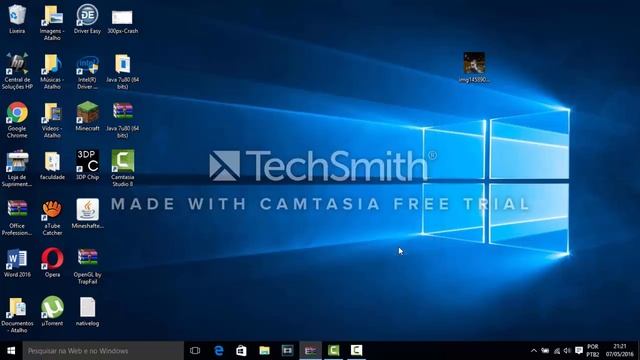Open the Action Center notifications icon

coord(579,351)
